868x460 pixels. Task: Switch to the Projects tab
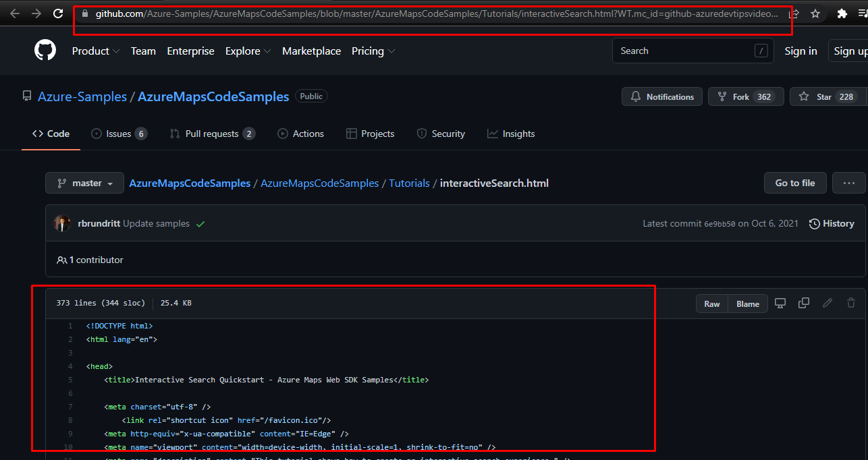pyautogui.click(x=370, y=134)
